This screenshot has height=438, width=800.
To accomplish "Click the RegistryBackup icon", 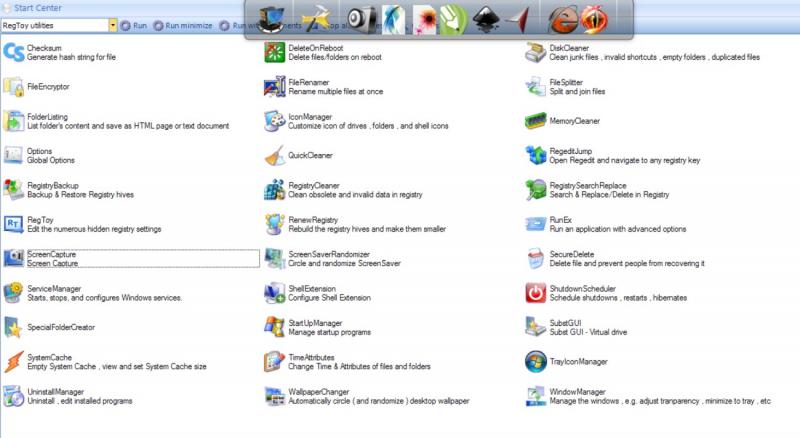I will (14, 190).
